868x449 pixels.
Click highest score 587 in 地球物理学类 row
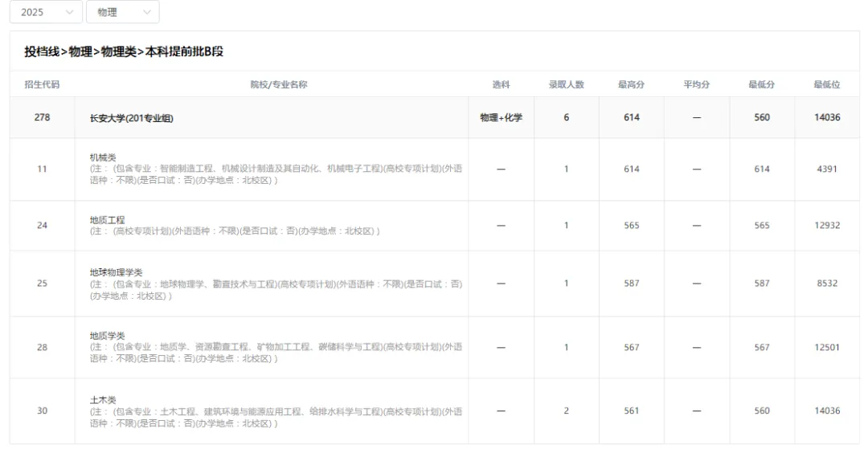[632, 283]
